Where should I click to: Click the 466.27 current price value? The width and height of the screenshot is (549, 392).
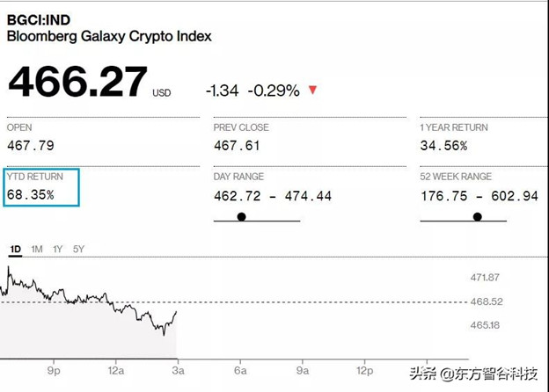tap(77, 82)
